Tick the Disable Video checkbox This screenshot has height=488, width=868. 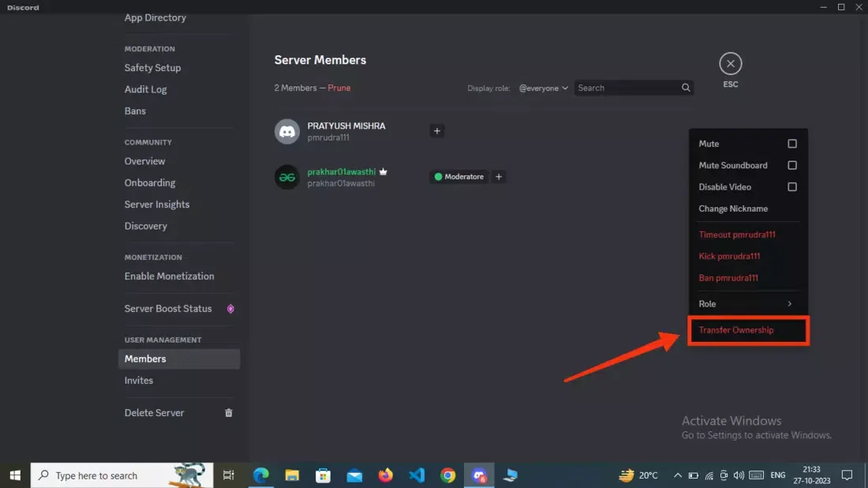792,186
